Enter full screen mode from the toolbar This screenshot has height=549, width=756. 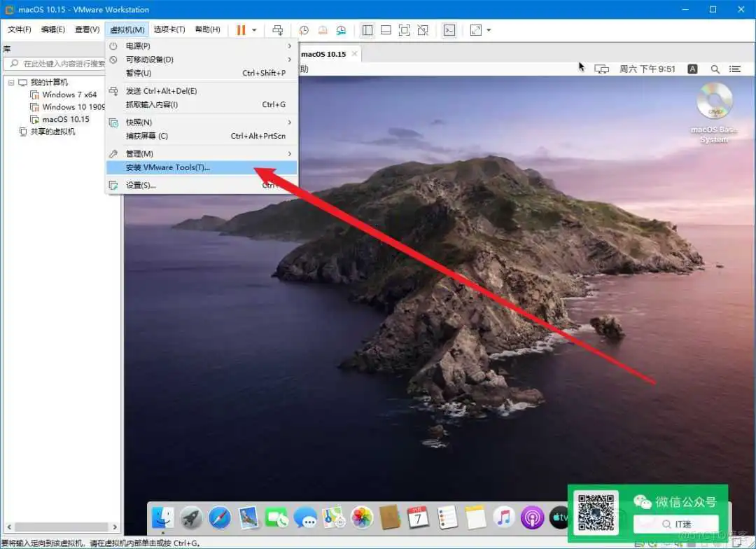(x=402, y=29)
